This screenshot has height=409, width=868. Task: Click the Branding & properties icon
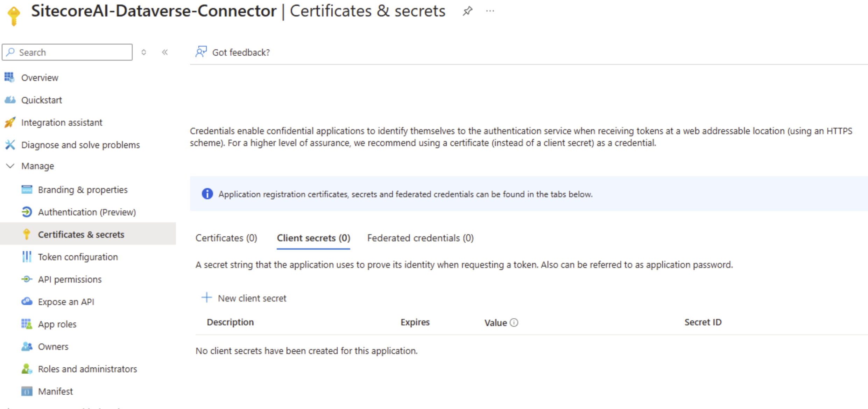pos(27,189)
